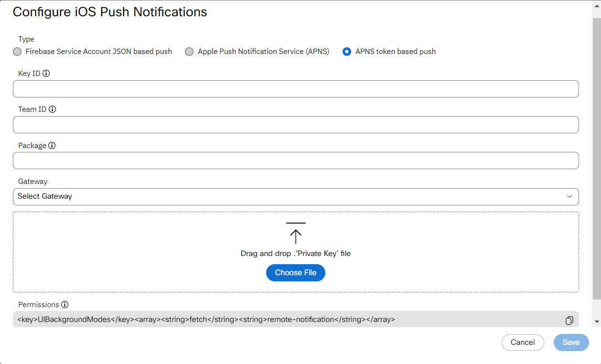Click the upload arrow icon in drop zone
This screenshot has height=364, width=601.
296,233
